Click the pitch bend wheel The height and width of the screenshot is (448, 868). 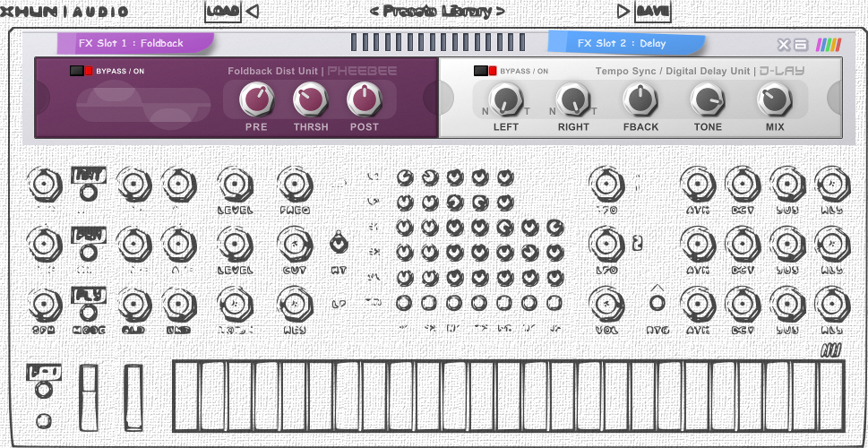click(89, 397)
